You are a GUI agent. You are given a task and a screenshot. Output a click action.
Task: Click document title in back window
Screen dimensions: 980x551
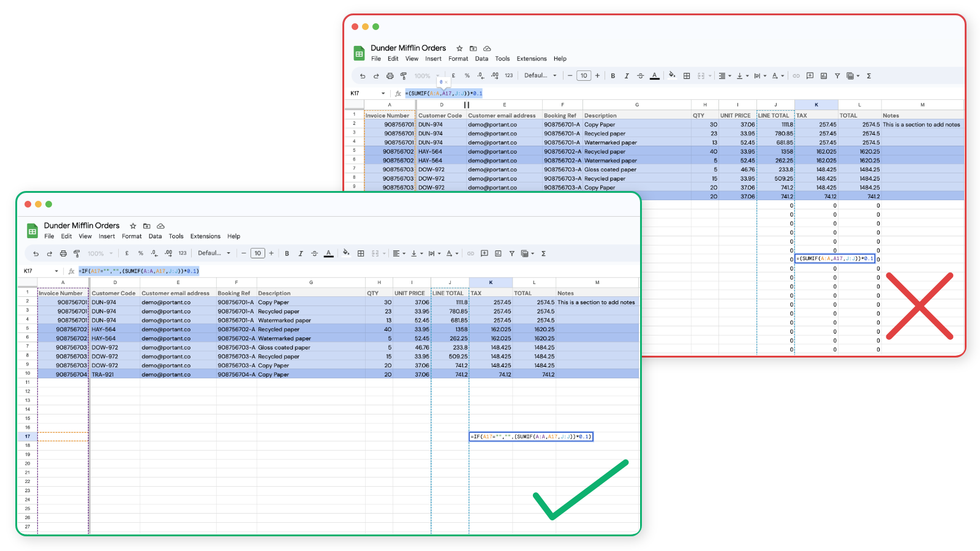coord(408,48)
